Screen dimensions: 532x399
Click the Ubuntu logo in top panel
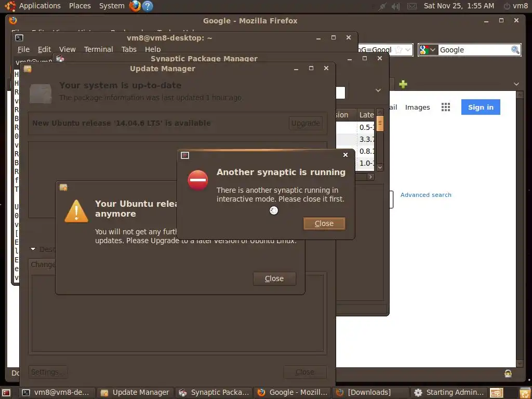coord(9,6)
